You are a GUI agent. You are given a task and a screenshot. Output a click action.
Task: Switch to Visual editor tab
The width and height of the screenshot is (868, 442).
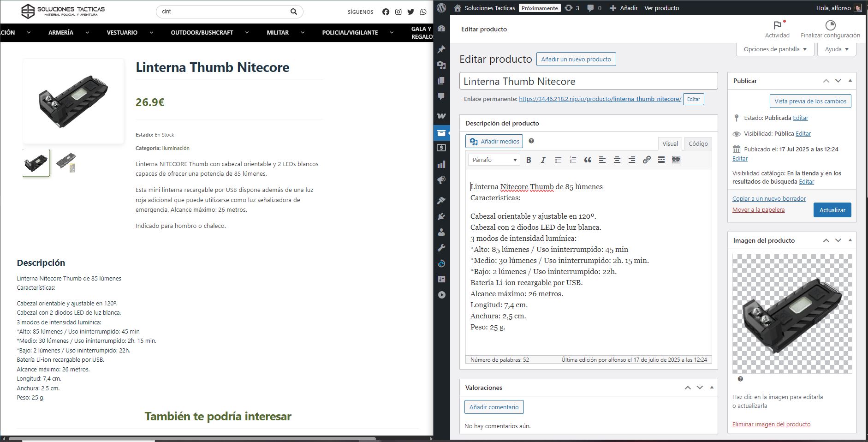670,143
